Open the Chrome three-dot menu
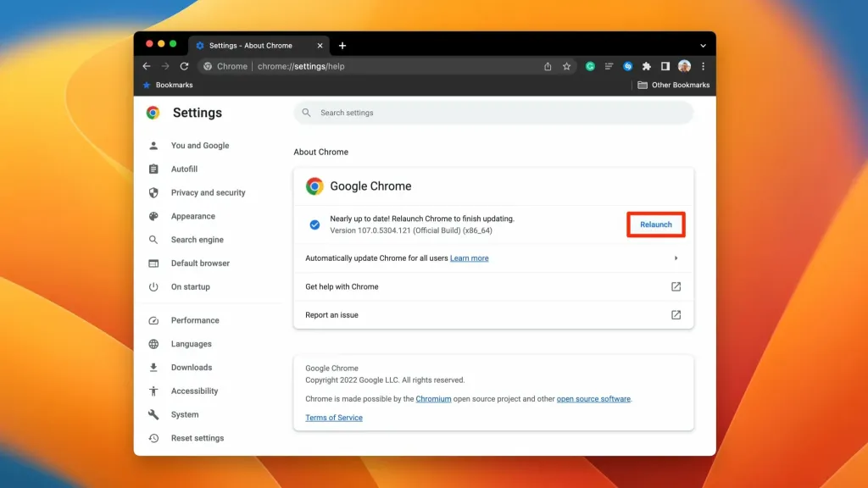This screenshot has height=488, width=868. tap(702, 65)
